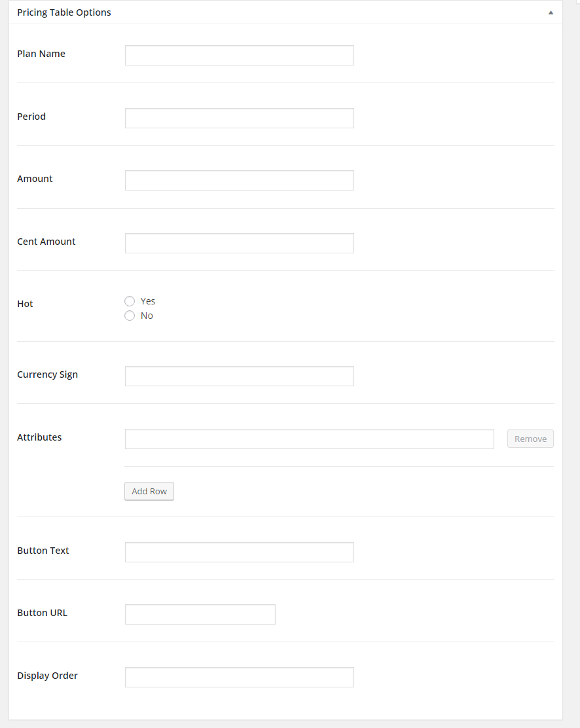This screenshot has width=580, height=728.
Task: Collapse the Pricing Table Options panel arrow
Action: 551,12
